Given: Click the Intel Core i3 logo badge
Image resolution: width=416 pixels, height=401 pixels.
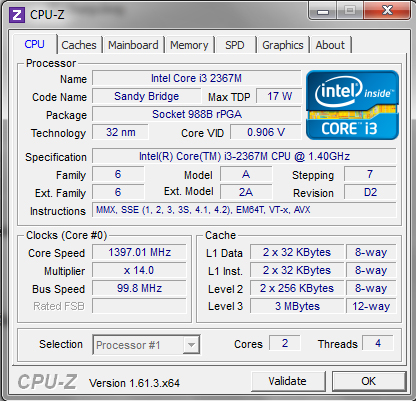Looking at the screenshot, I should click(x=352, y=105).
